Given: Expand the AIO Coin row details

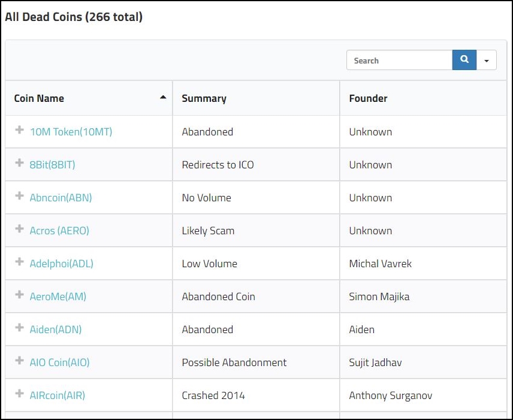Looking at the screenshot, I should (19, 361).
